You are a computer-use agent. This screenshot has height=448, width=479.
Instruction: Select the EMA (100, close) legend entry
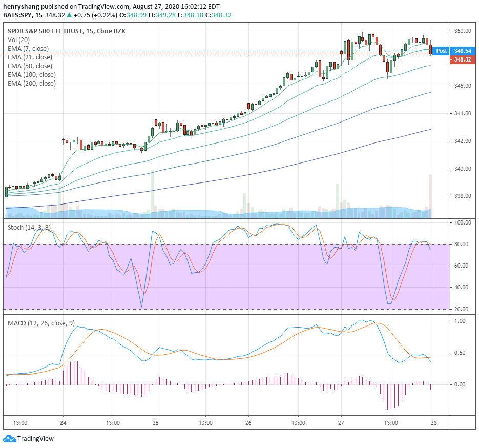(x=32, y=74)
